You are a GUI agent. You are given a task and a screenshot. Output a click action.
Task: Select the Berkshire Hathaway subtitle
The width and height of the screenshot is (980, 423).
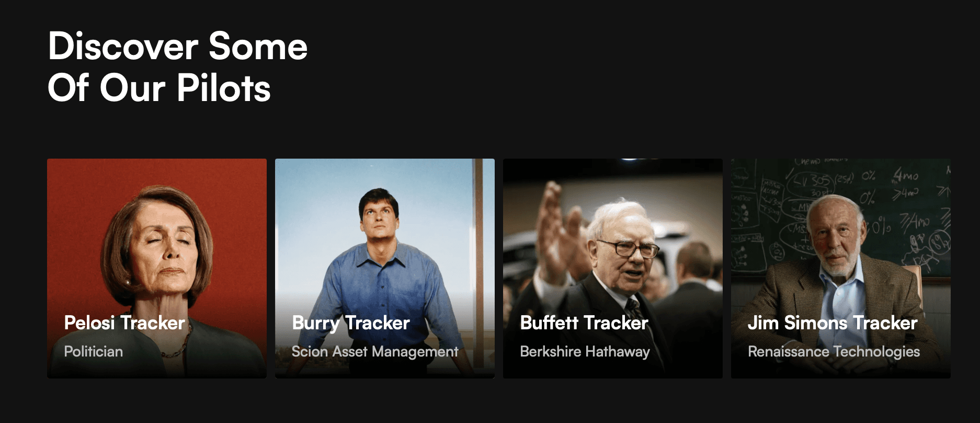coord(585,351)
